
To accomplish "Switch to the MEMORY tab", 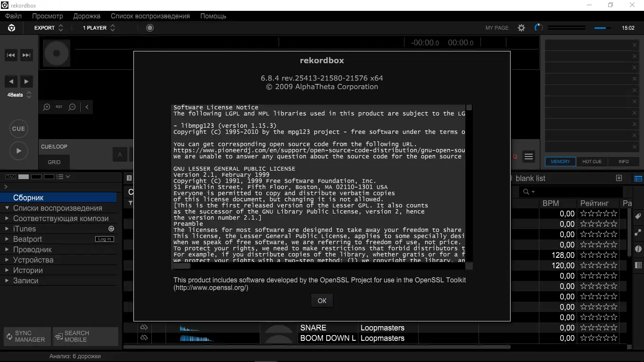I will click(561, 161).
